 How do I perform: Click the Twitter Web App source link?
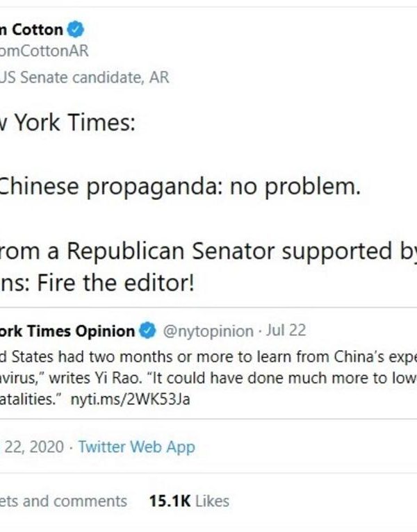coord(136,447)
